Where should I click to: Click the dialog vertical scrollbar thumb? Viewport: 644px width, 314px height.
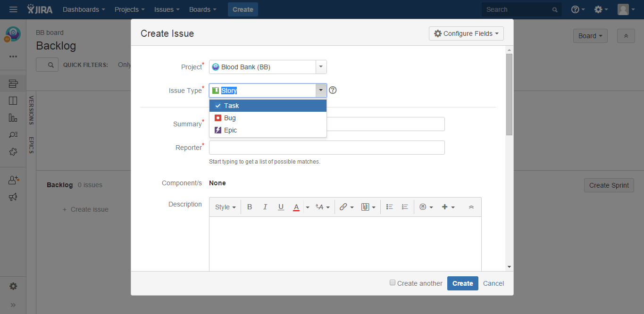pos(509,95)
